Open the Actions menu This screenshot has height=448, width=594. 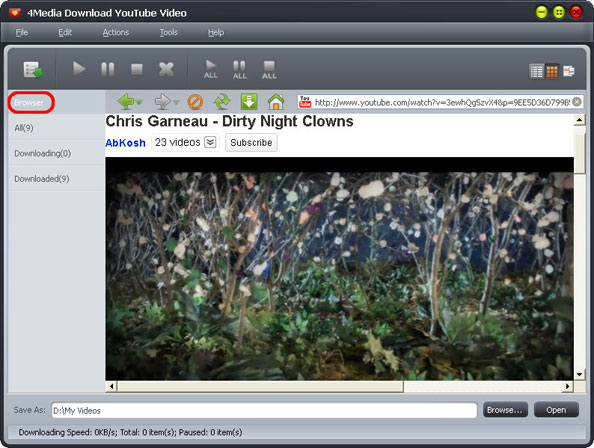(x=116, y=33)
